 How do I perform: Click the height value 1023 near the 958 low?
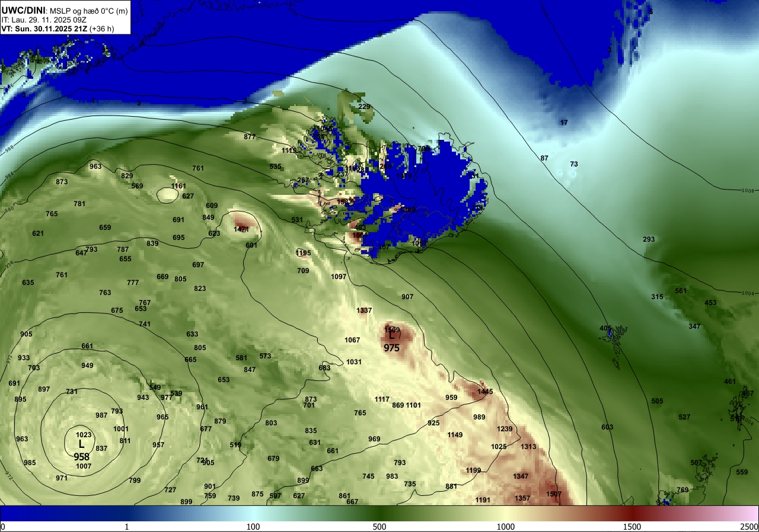tap(84, 435)
